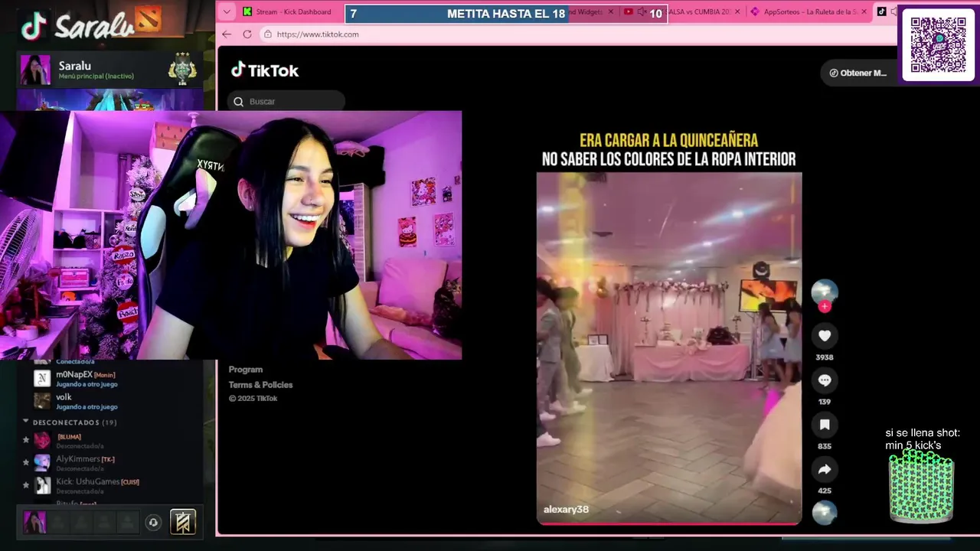Open the Program footer link

coord(246,370)
